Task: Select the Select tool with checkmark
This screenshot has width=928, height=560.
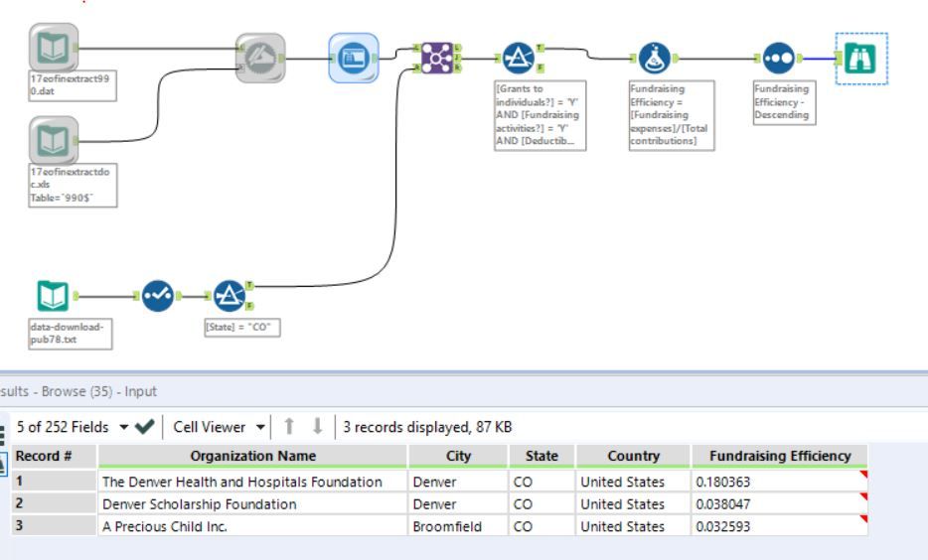Action: [x=158, y=296]
